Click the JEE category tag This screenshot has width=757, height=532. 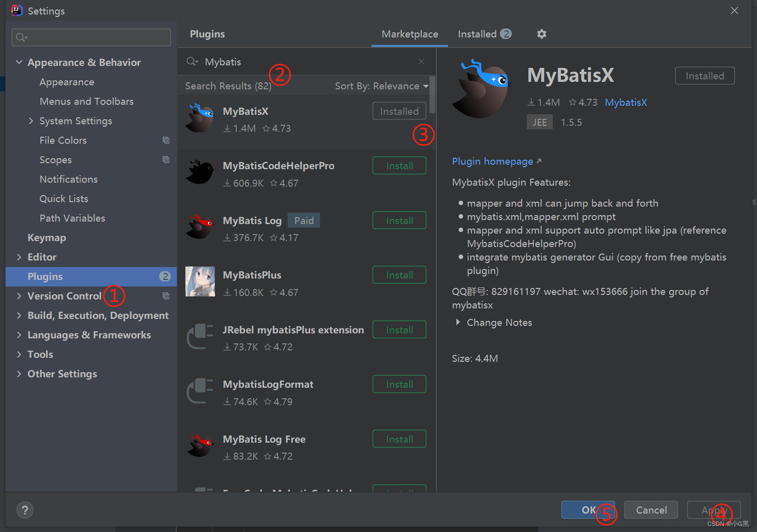click(539, 122)
